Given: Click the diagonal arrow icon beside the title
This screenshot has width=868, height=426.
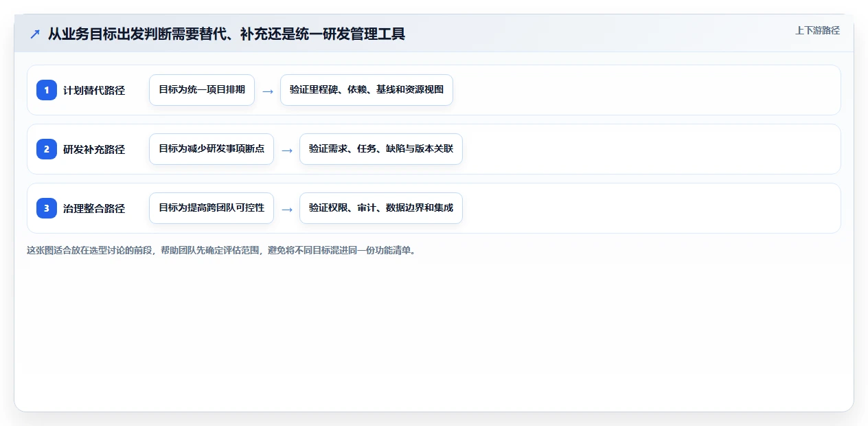Looking at the screenshot, I should click(35, 34).
